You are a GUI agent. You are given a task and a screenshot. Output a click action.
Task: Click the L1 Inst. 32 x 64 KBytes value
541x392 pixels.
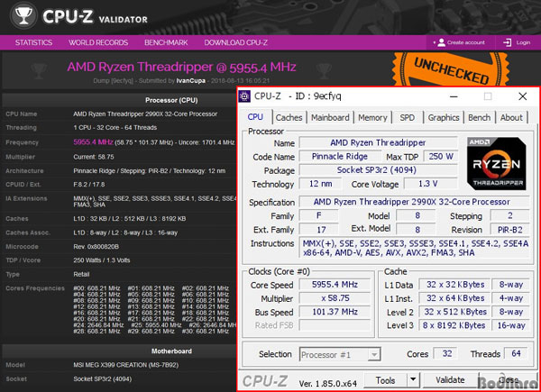coord(454,298)
